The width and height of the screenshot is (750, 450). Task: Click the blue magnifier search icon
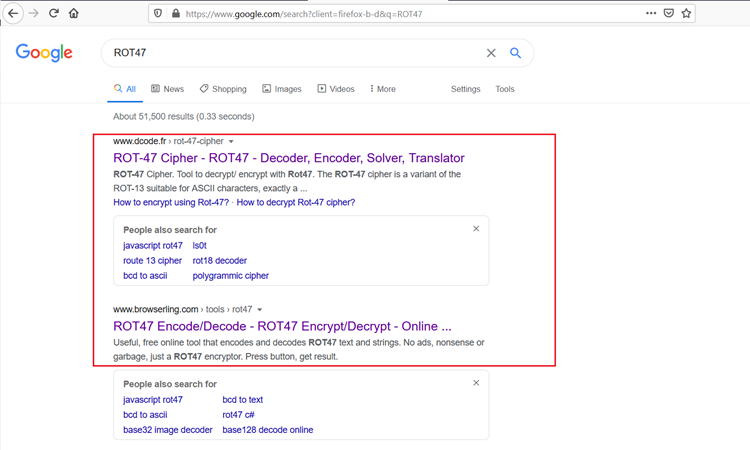[x=516, y=53]
